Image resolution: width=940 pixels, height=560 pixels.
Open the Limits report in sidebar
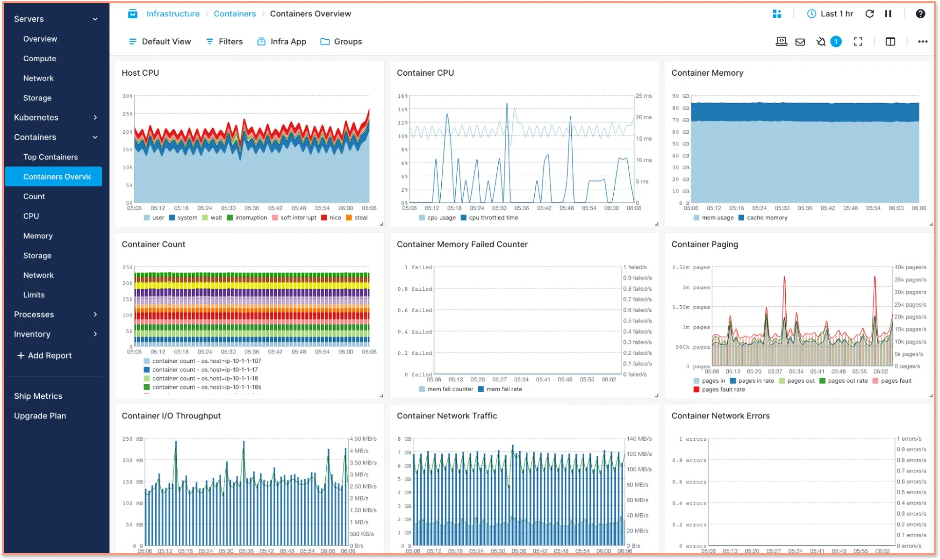[x=34, y=295]
